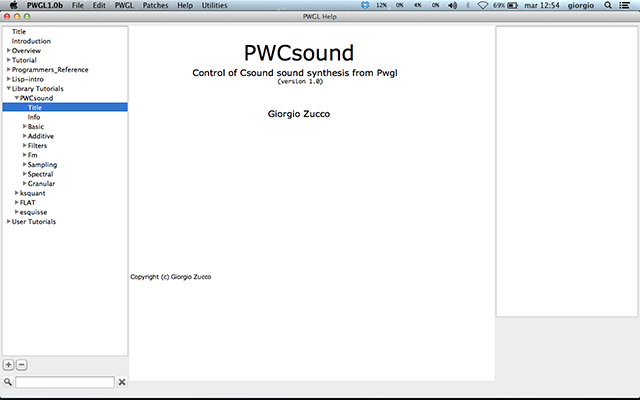Open the Apple menu
The width and height of the screenshot is (640, 400).
pyautogui.click(x=13, y=5)
